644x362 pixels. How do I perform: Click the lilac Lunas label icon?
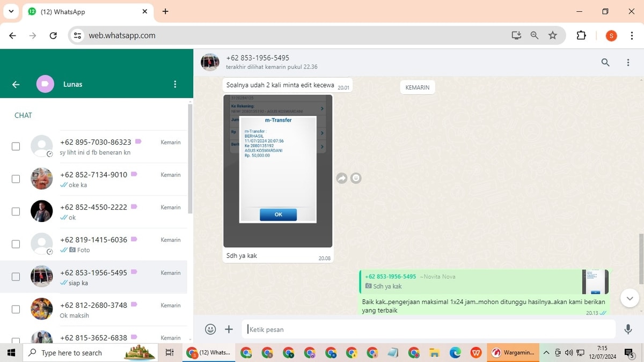pos(45,84)
